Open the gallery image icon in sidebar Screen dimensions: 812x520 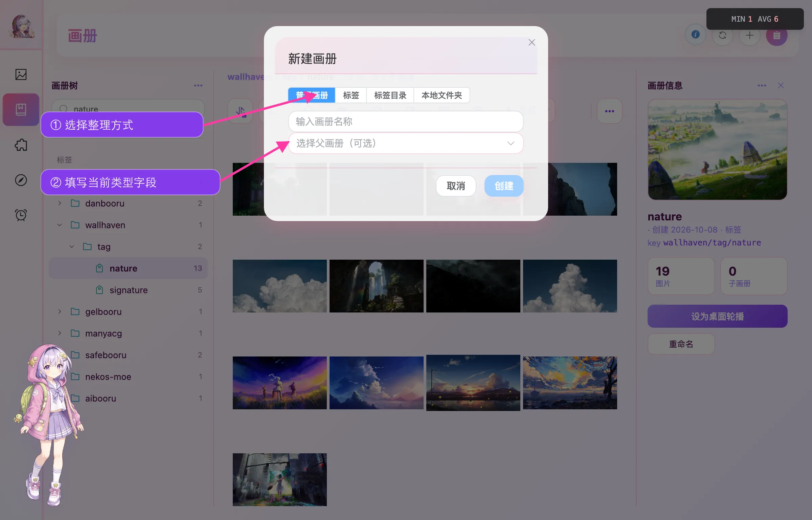click(x=21, y=74)
